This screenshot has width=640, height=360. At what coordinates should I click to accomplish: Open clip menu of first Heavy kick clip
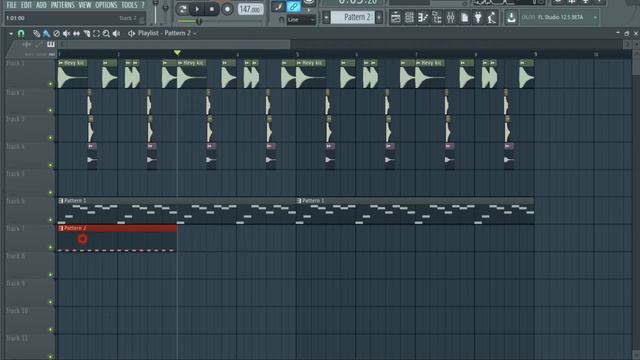[x=61, y=63]
